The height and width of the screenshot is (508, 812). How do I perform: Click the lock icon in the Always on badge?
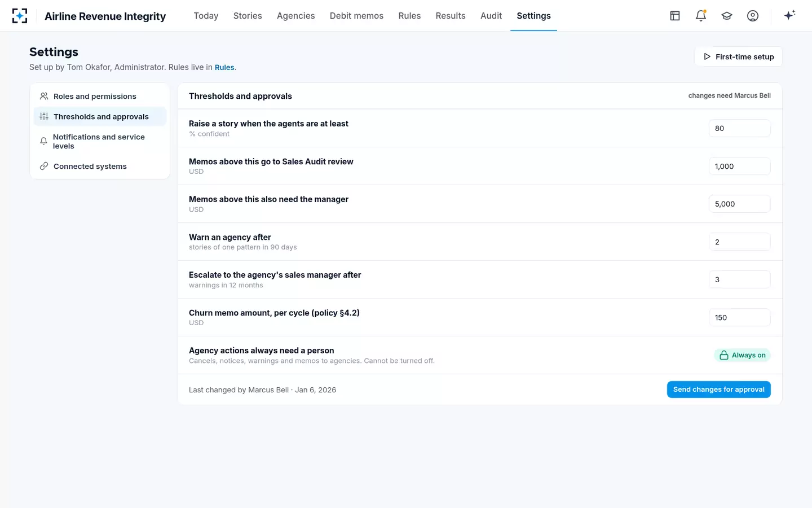click(x=724, y=355)
